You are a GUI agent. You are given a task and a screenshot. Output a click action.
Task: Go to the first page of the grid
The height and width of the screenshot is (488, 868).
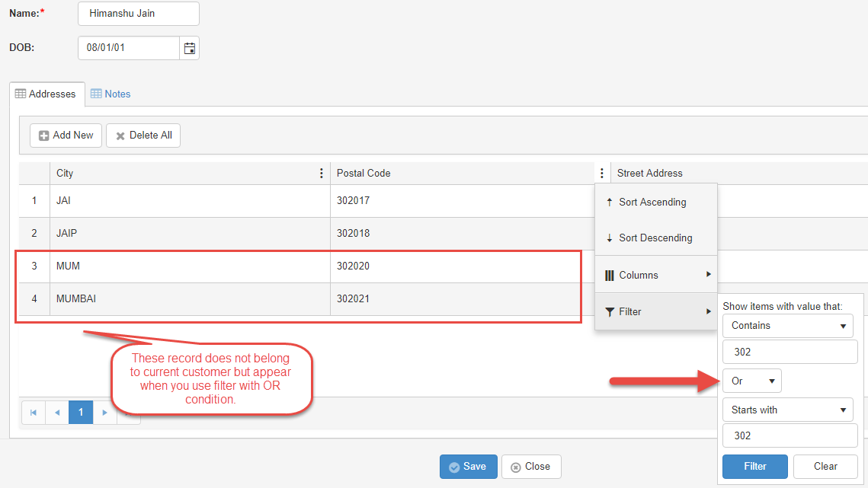click(34, 412)
